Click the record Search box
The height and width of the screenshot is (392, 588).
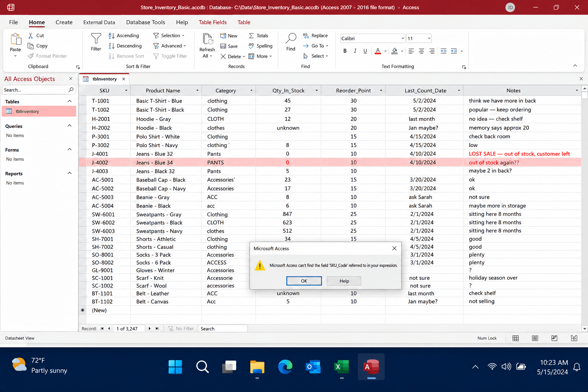(223, 328)
